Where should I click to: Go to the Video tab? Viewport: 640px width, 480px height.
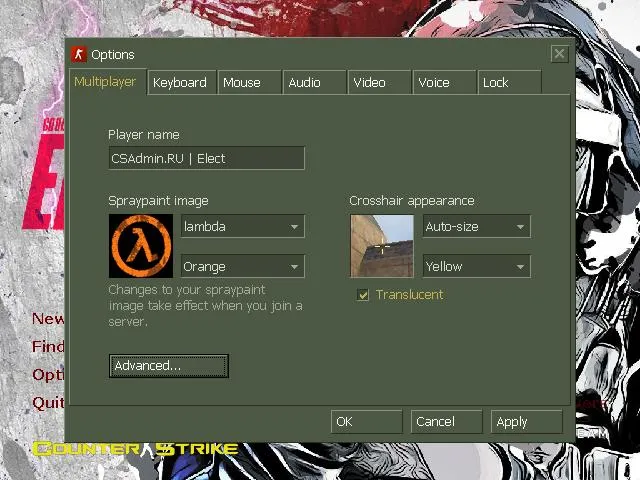379,82
